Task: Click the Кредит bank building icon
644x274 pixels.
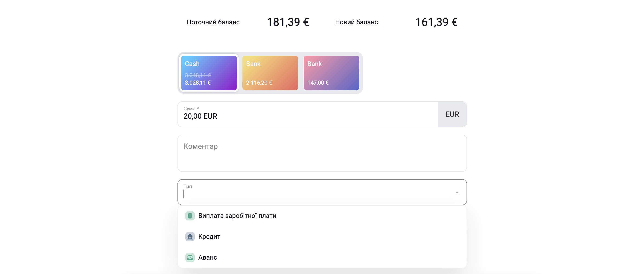Action: tap(190, 236)
